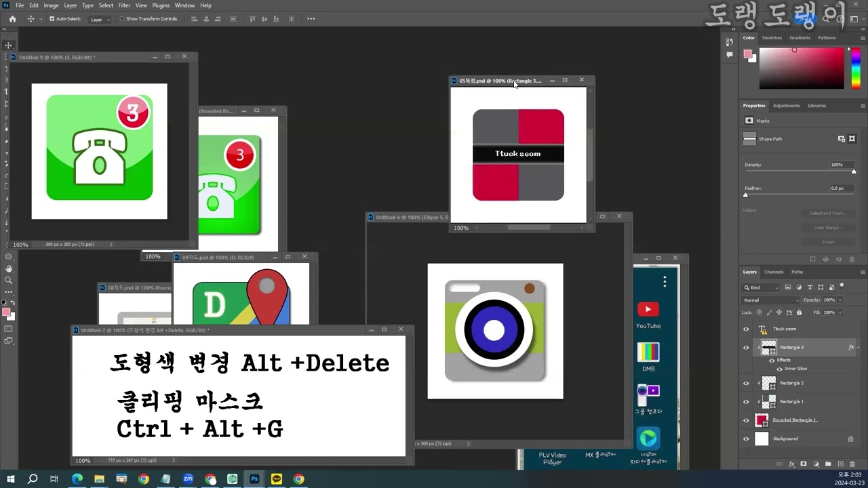Image resolution: width=868 pixels, height=488 pixels.
Task: Hide the Ttuck seom text layer
Action: click(747, 329)
